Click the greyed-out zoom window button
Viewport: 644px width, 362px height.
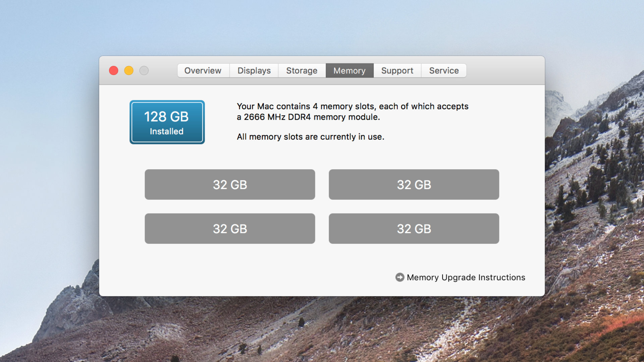pos(144,71)
